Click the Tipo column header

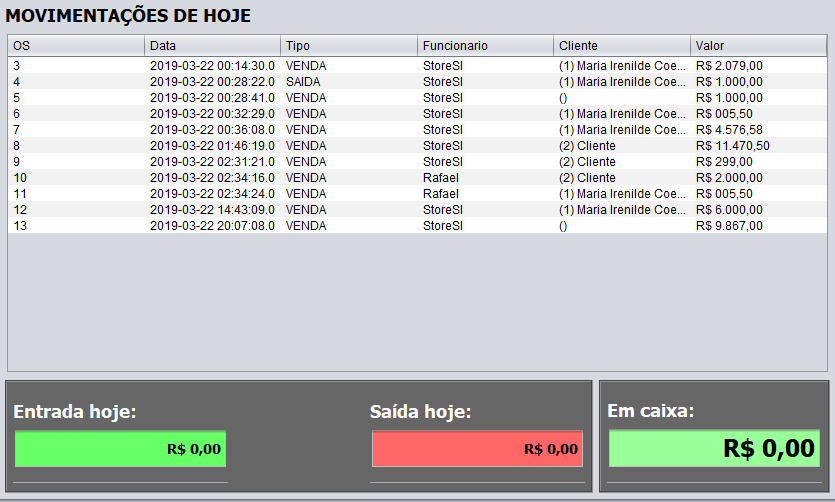pos(349,46)
